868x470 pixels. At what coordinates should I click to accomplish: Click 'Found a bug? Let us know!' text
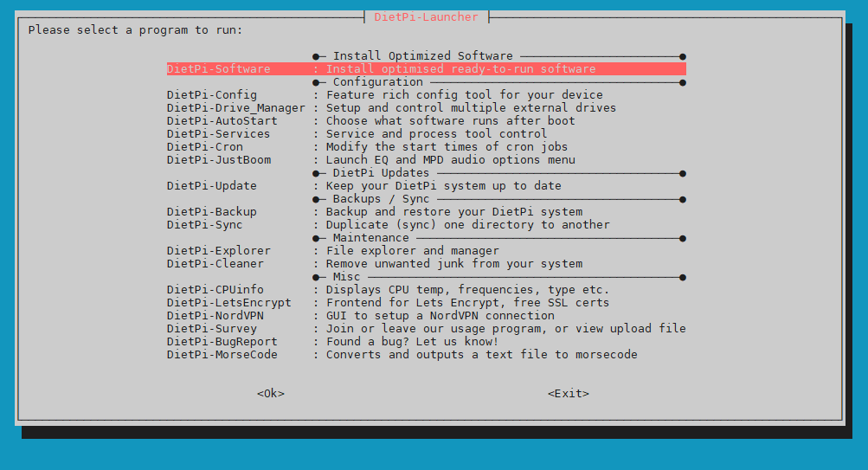(413, 342)
